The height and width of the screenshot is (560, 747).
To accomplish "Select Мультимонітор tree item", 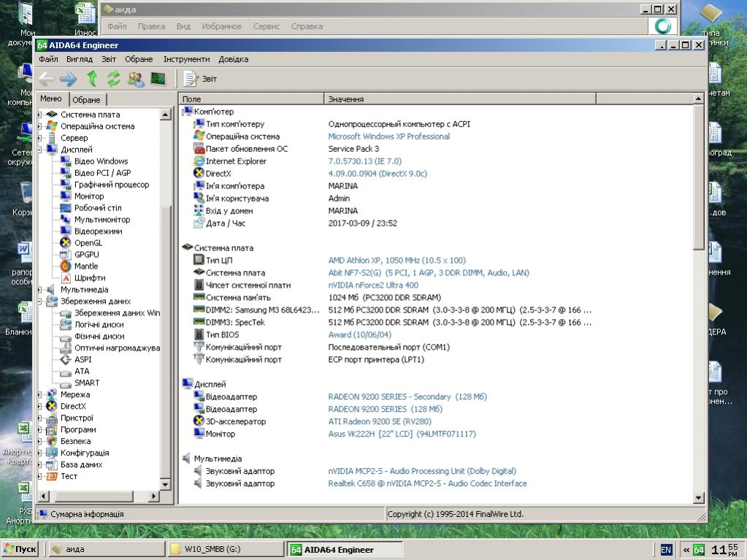I will (102, 220).
